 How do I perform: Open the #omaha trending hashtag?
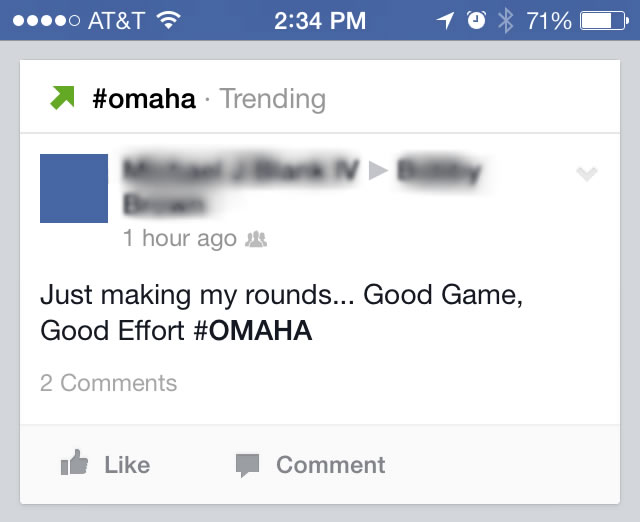tap(144, 99)
